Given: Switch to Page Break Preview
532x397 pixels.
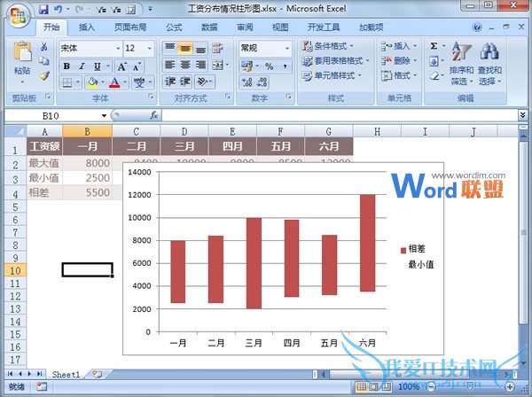Looking at the screenshot, I should coord(386,386).
